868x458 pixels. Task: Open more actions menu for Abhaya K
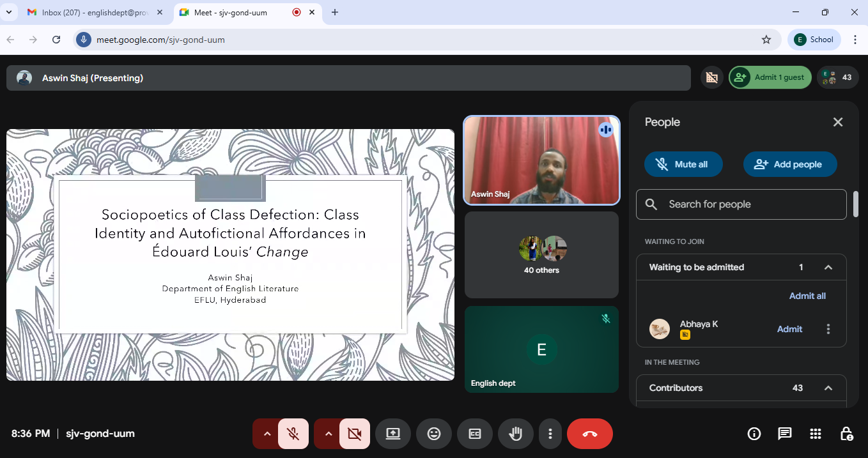[828, 329]
